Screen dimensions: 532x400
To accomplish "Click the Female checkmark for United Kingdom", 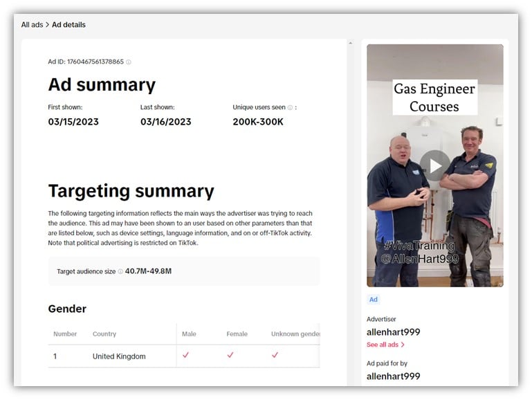I will (x=230, y=355).
